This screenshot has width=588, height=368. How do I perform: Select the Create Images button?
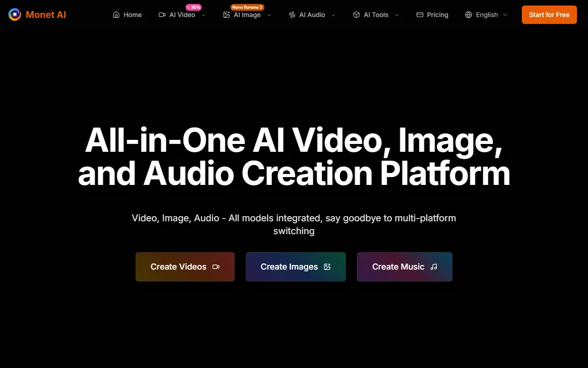click(295, 267)
